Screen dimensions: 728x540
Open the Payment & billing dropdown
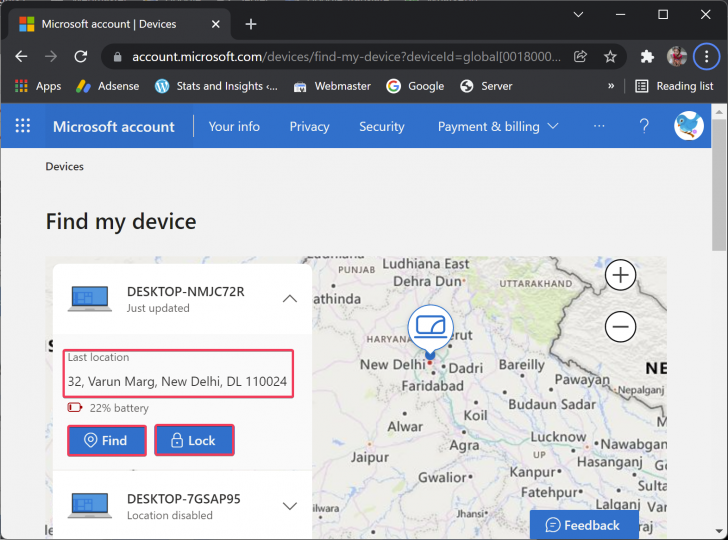tap(498, 127)
